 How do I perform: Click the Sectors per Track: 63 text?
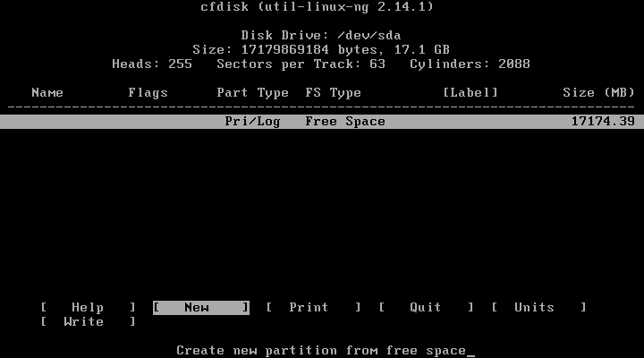[x=301, y=64]
